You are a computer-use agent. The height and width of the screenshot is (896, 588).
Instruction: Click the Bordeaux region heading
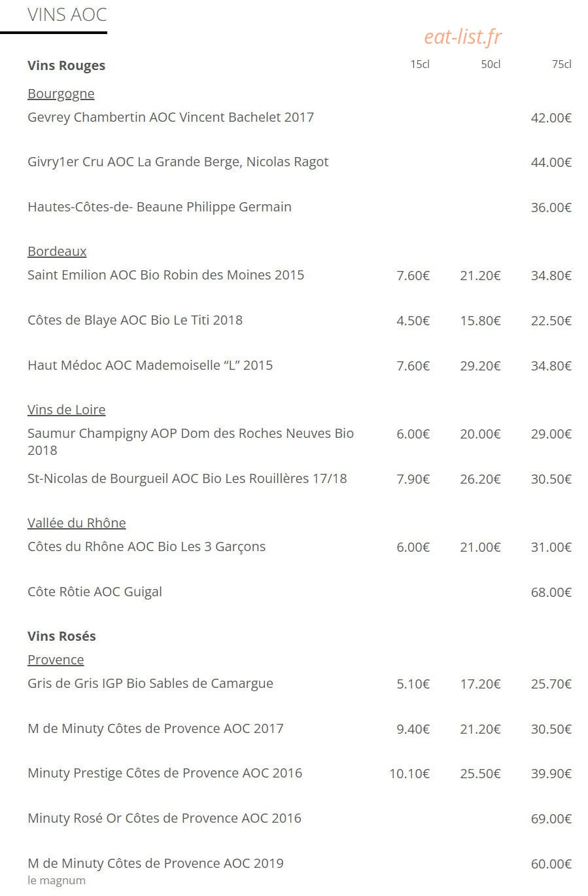point(57,251)
